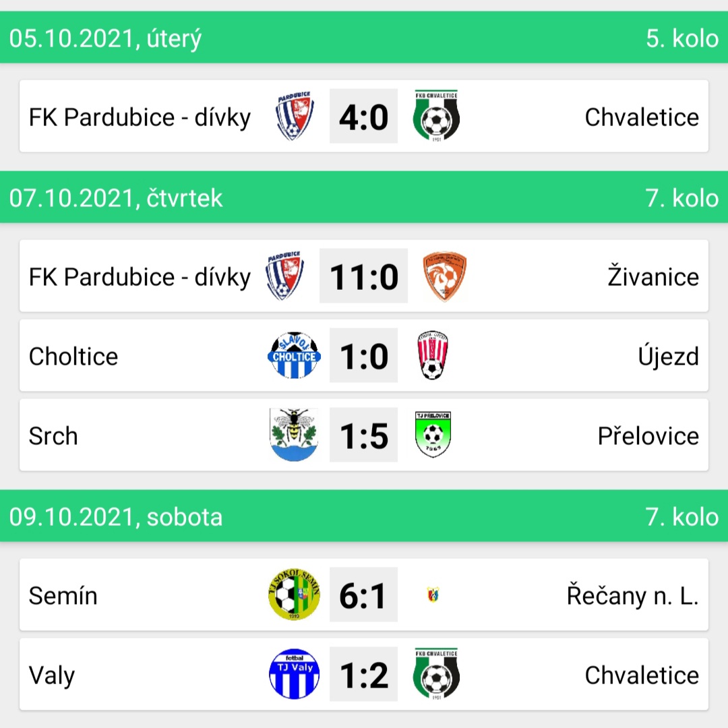This screenshot has width=728, height=728.
Task: Click the red-striped Újezd club crest
Action: [433, 356]
